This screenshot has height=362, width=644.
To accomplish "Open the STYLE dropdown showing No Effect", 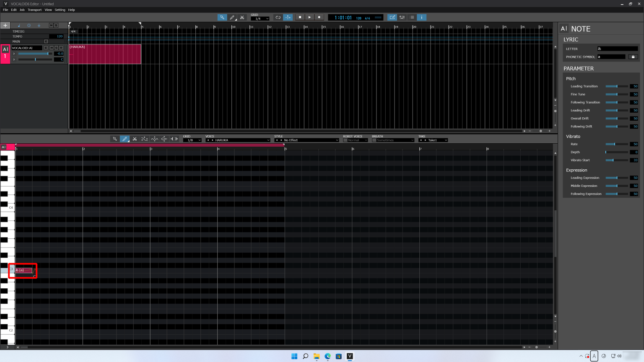I will (x=306, y=140).
